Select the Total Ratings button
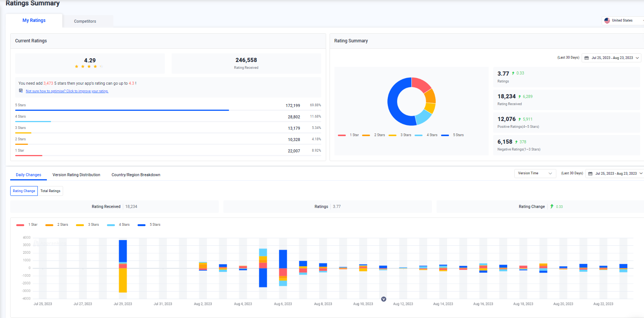Viewport: 644px width, 318px height. (50, 191)
